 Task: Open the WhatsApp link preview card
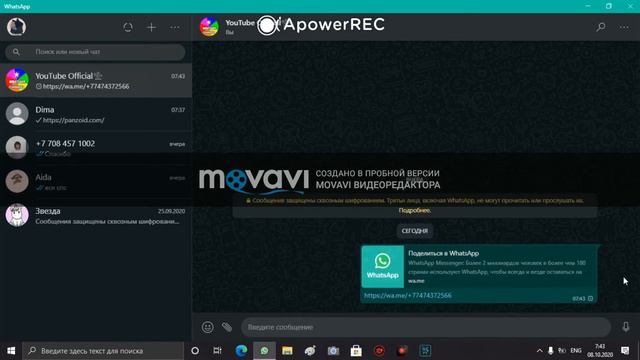tap(479, 267)
